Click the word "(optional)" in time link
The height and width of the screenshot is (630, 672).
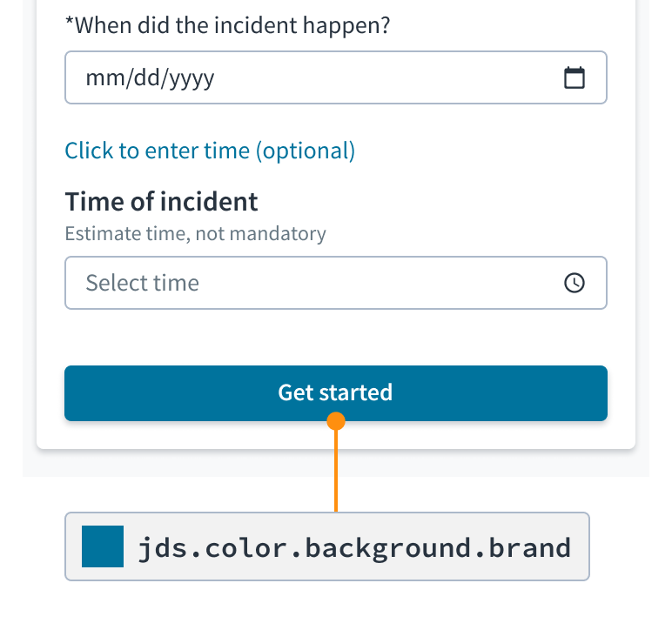click(x=306, y=151)
